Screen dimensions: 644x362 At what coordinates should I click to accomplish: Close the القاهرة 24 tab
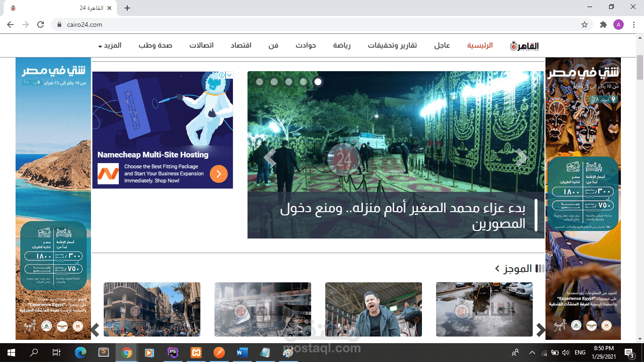[x=110, y=8]
